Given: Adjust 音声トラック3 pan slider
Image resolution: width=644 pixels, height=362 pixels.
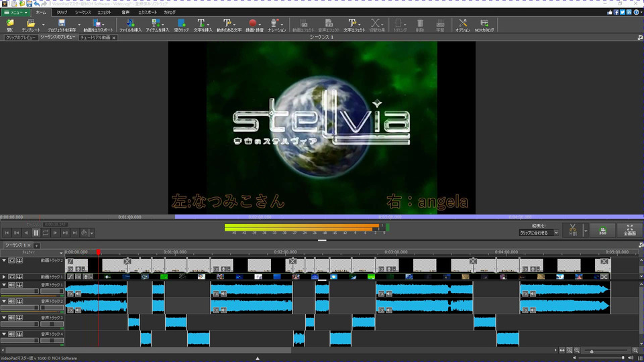Looking at the screenshot, I should coord(52,324).
